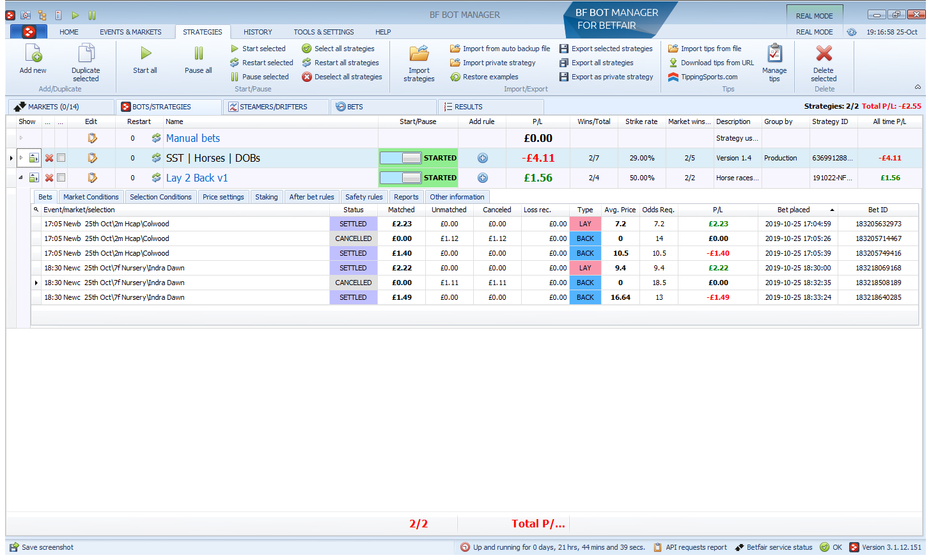Click the Start all play icon
This screenshot has width=931, height=560.
click(x=146, y=53)
